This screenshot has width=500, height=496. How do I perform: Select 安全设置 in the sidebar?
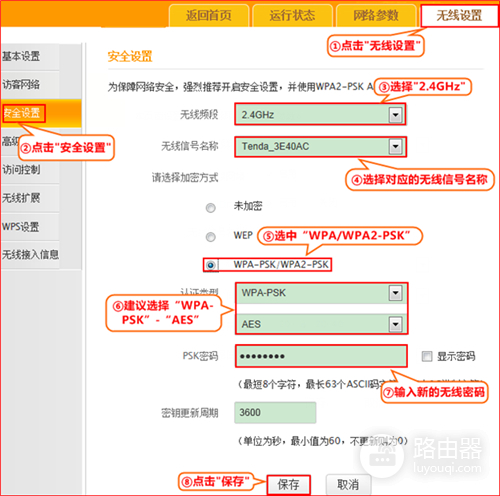click(x=23, y=113)
